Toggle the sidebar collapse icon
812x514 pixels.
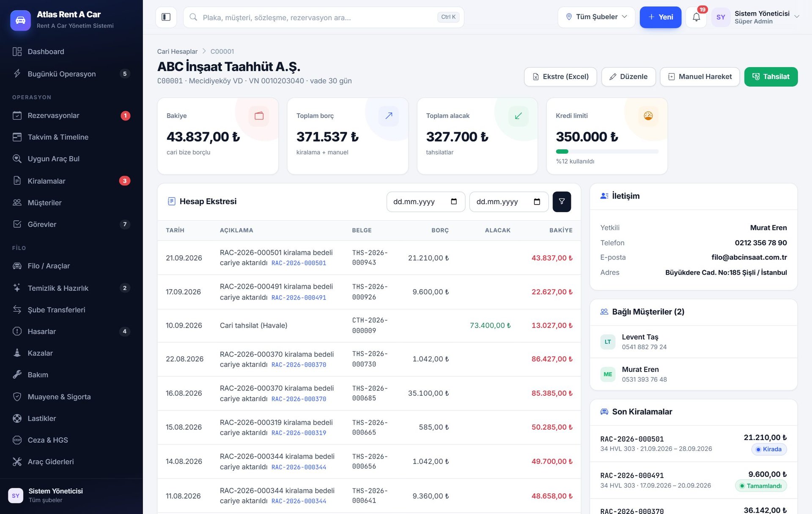166,17
